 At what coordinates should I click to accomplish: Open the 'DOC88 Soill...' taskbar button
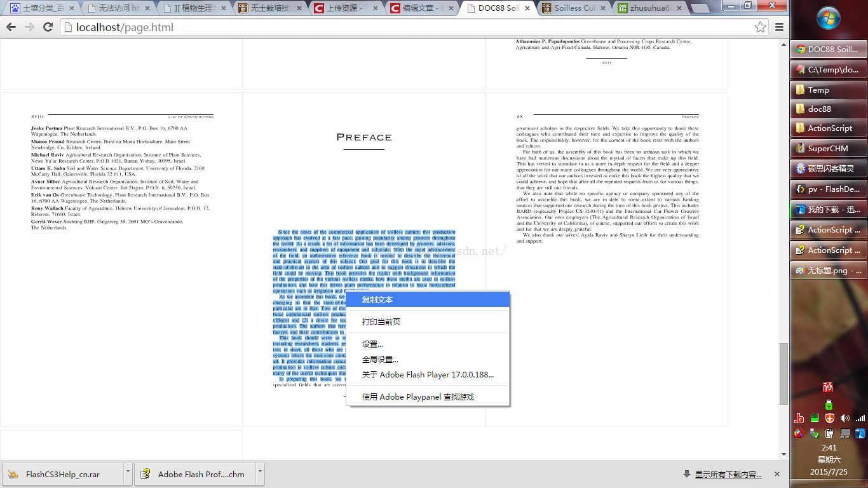click(x=828, y=49)
